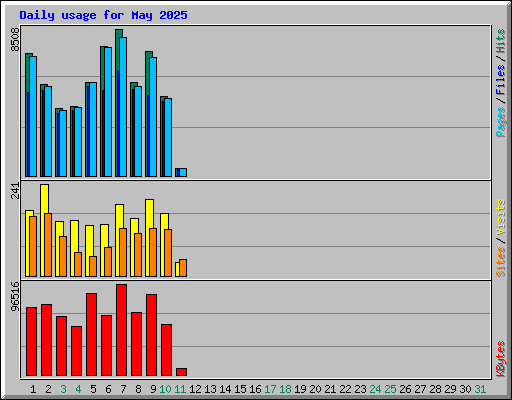This screenshot has height=400, width=512.
Task: Select day 23 on the x-axis
Action: point(361,389)
